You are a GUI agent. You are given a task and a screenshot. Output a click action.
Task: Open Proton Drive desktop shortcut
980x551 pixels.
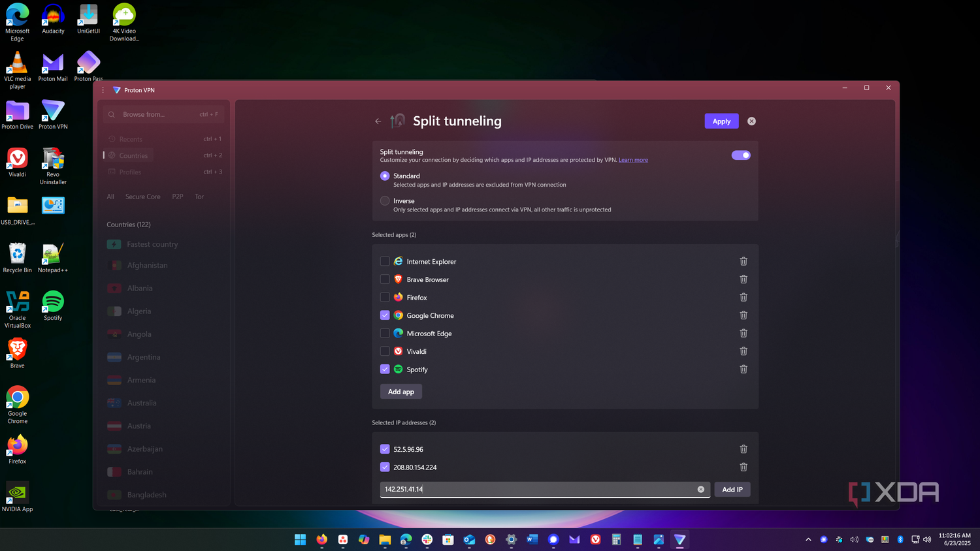click(x=18, y=115)
